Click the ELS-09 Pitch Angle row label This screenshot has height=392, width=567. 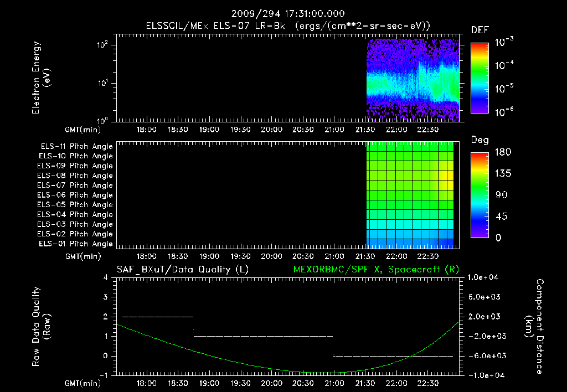(x=75, y=166)
